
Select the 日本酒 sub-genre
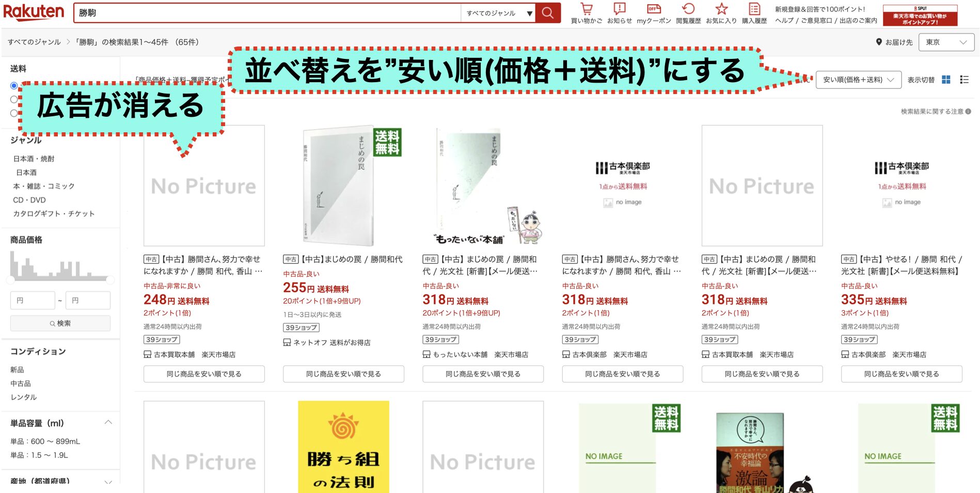tap(26, 173)
